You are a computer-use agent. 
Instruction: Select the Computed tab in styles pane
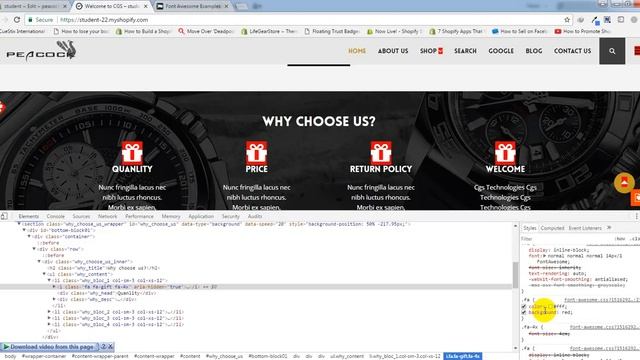coord(552,228)
